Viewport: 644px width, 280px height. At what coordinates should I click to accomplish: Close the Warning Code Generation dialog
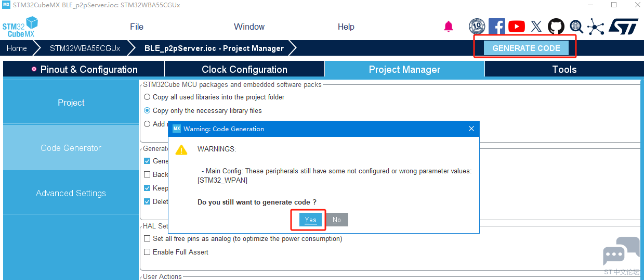(471, 129)
